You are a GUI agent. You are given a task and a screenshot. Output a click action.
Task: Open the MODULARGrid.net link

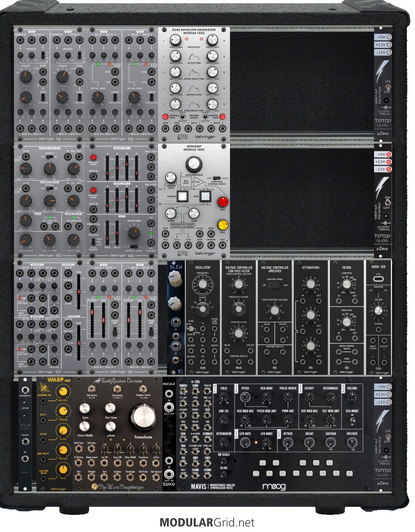pos(207,522)
